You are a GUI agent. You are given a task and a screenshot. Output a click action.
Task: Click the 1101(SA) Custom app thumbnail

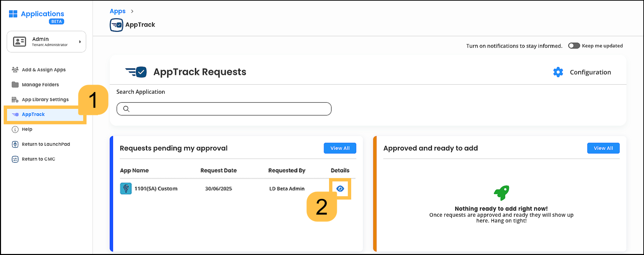[x=126, y=188]
